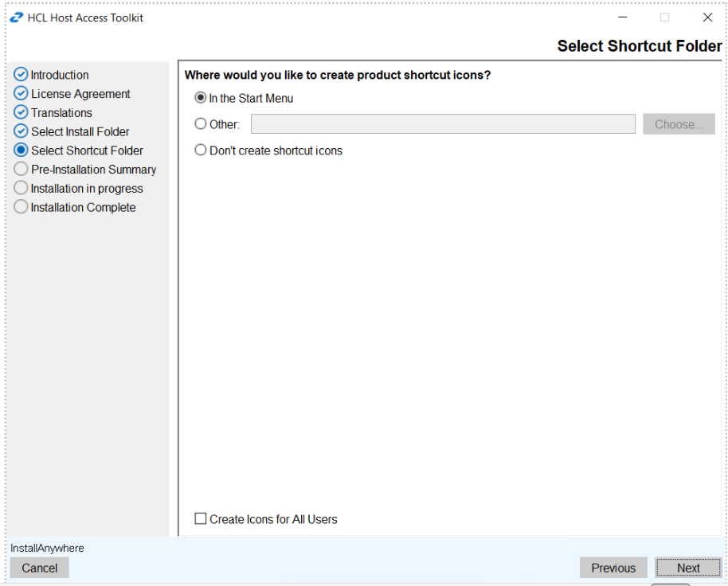728x586 pixels.
Task: Click the Installation Complete step circle icon
Action: tap(22, 207)
